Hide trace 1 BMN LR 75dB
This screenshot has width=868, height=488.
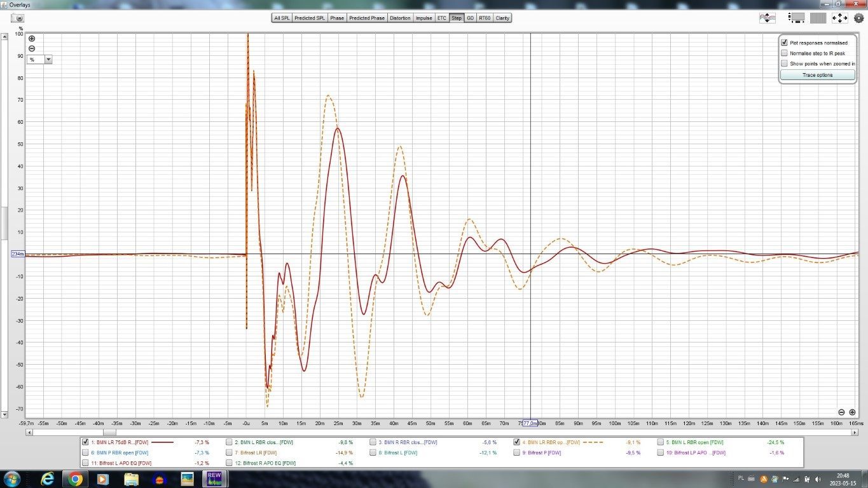tap(86, 442)
